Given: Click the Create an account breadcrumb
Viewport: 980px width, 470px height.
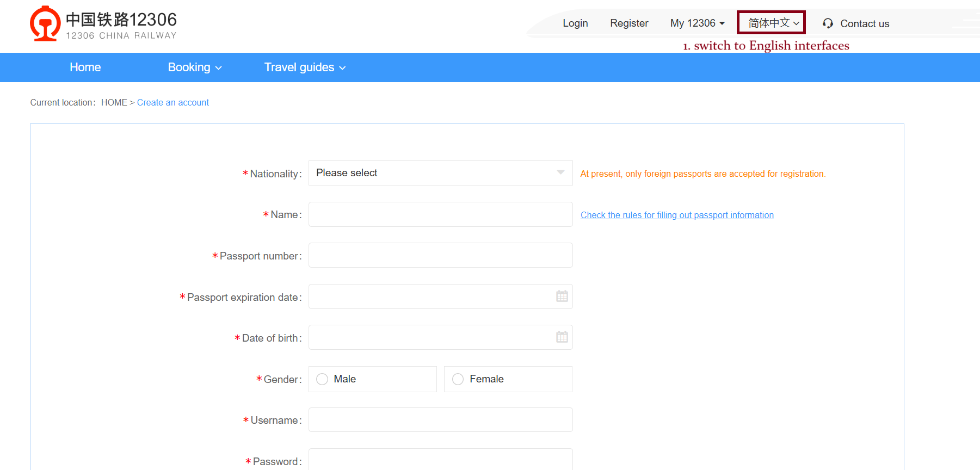Looking at the screenshot, I should (x=173, y=102).
